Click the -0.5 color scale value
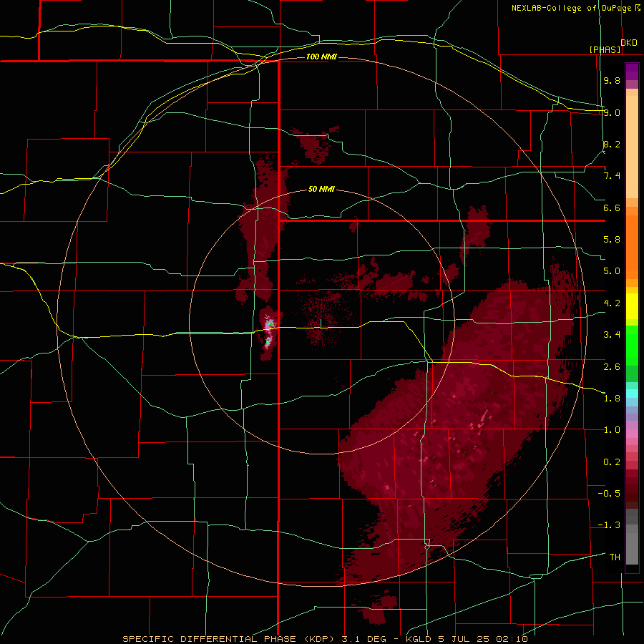 pyautogui.click(x=609, y=494)
